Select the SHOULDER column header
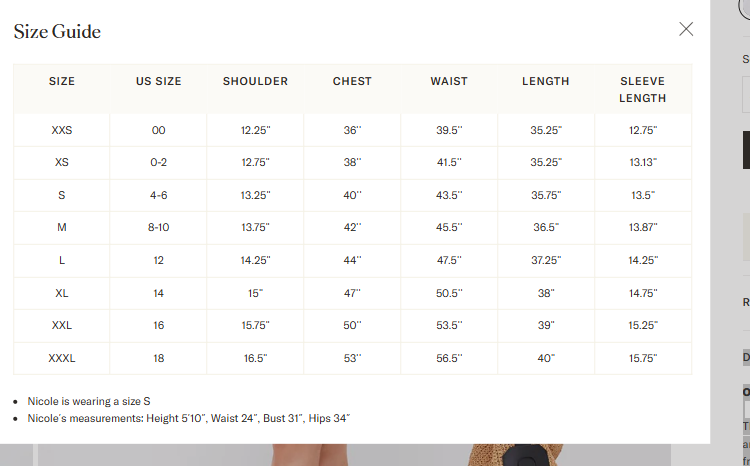The height and width of the screenshot is (466, 750). (x=255, y=81)
